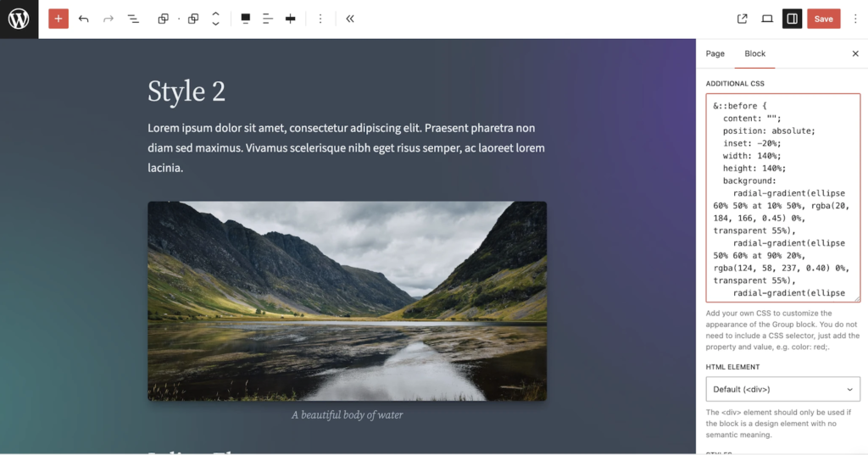Click inside the Additional CSS textarea
The image size is (868, 455).
click(782, 198)
